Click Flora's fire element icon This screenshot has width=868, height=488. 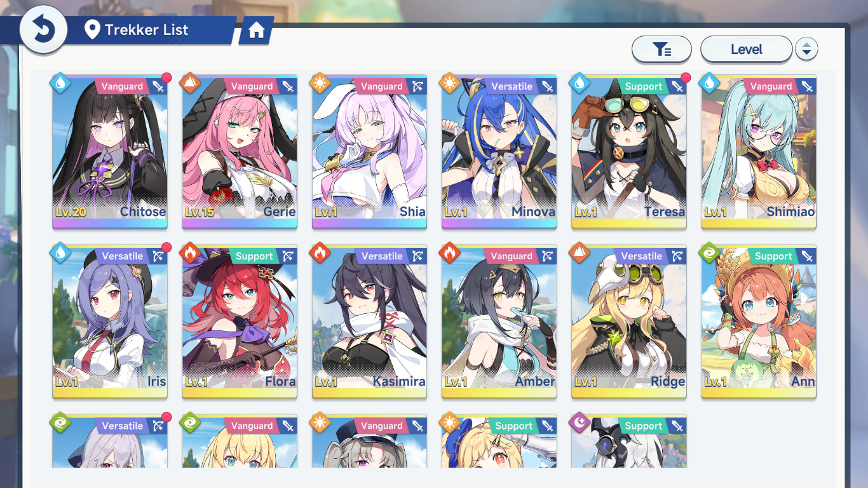190,253
